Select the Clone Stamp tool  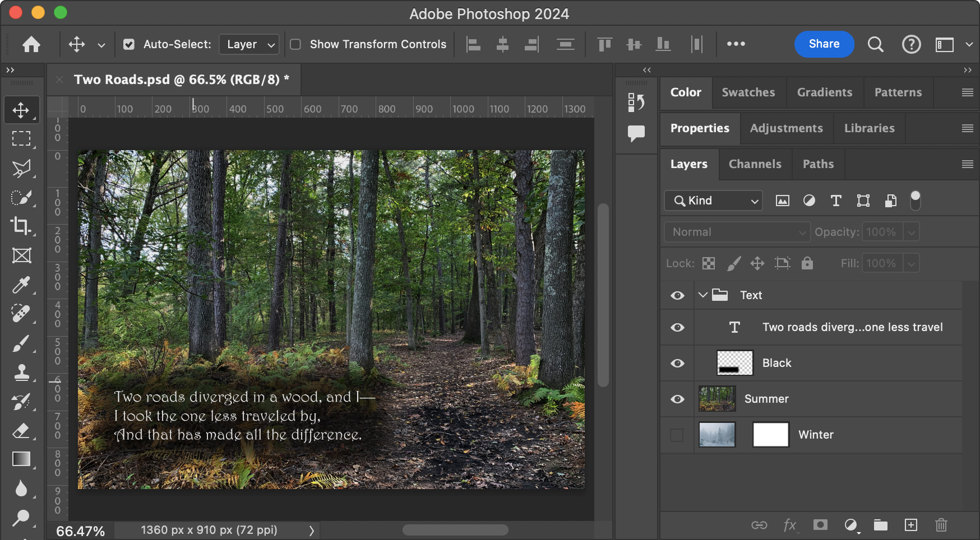coord(21,373)
